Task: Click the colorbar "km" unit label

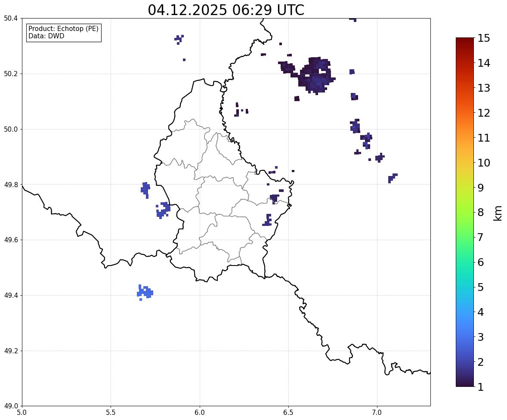Action: pos(498,213)
